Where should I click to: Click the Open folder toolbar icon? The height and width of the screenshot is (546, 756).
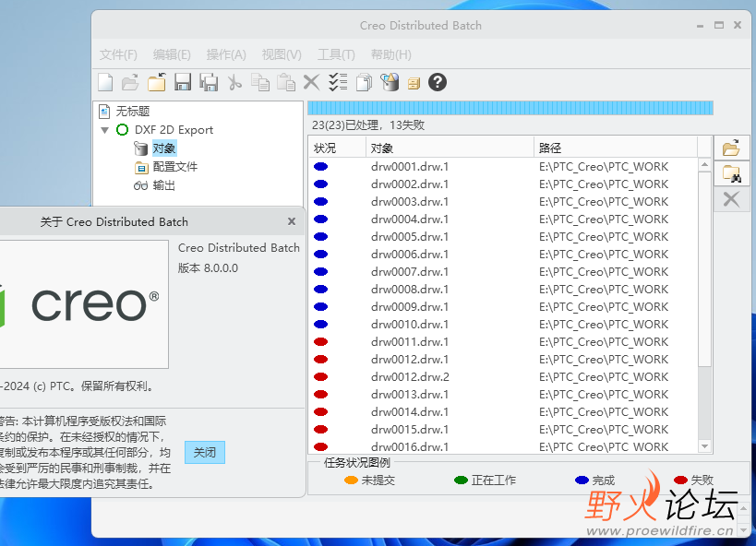[x=130, y=82]
